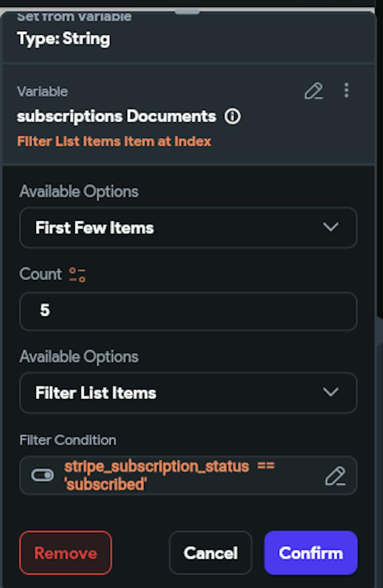Click the subscriptions Documents variable name
Viewport: 383px width, 588px height.
[x=116, y=116]
